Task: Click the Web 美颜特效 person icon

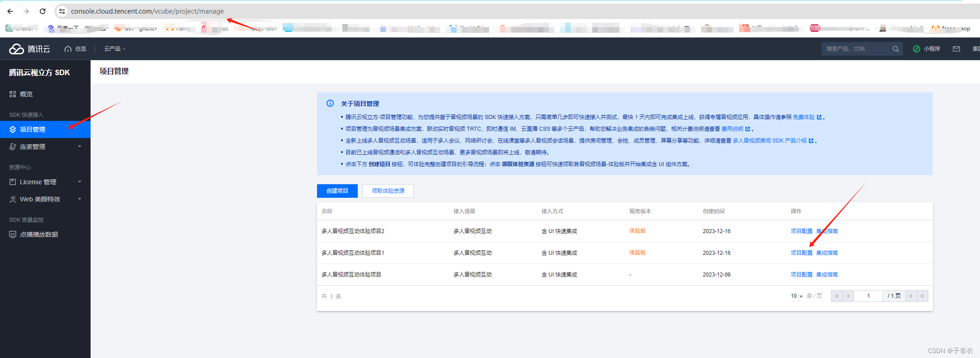Action: (13, 199)
